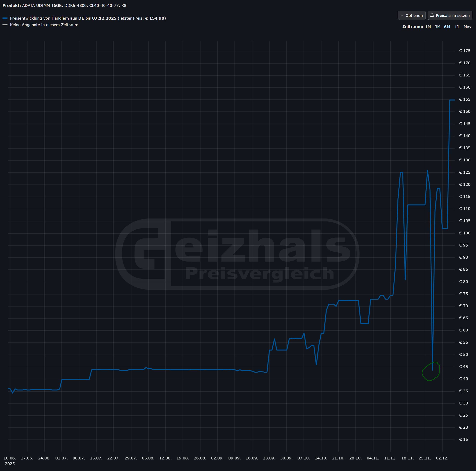Choose the 1J time period
476x471 pixels.
point(457,27)
